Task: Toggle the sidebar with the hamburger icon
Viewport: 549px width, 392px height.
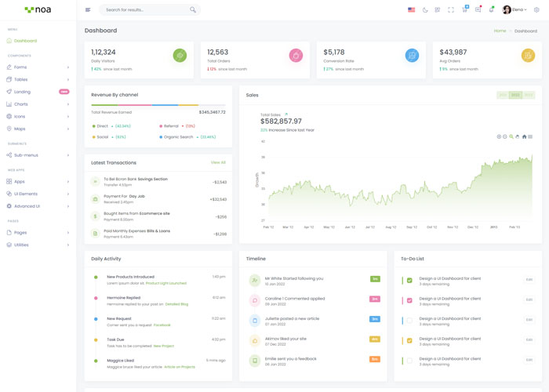Action: tap(88, 10)
